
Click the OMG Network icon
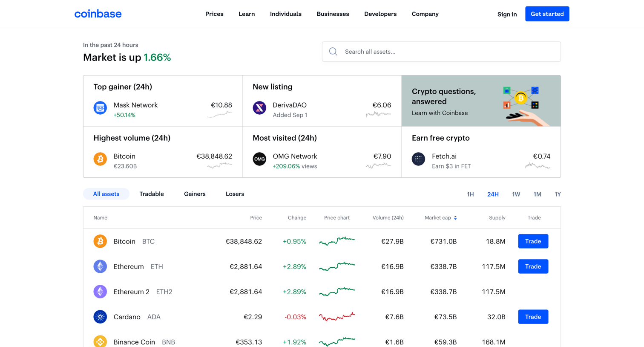259,159
